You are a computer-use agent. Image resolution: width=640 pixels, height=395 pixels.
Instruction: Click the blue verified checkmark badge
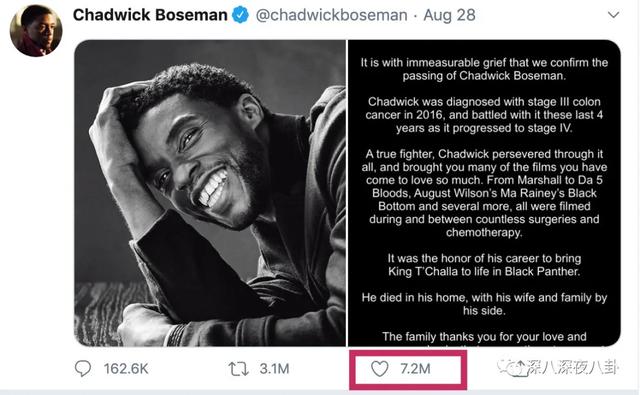(240, 15)
